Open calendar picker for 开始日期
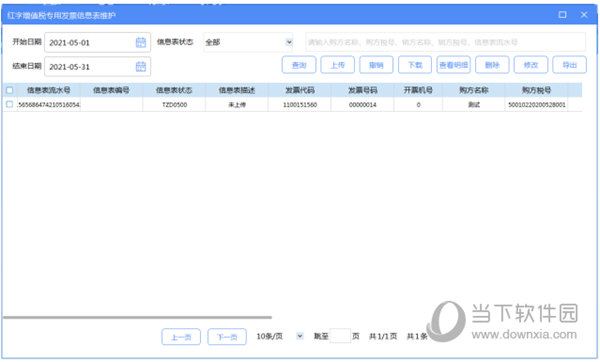600x362 pixels. click(x=141, y=42)
